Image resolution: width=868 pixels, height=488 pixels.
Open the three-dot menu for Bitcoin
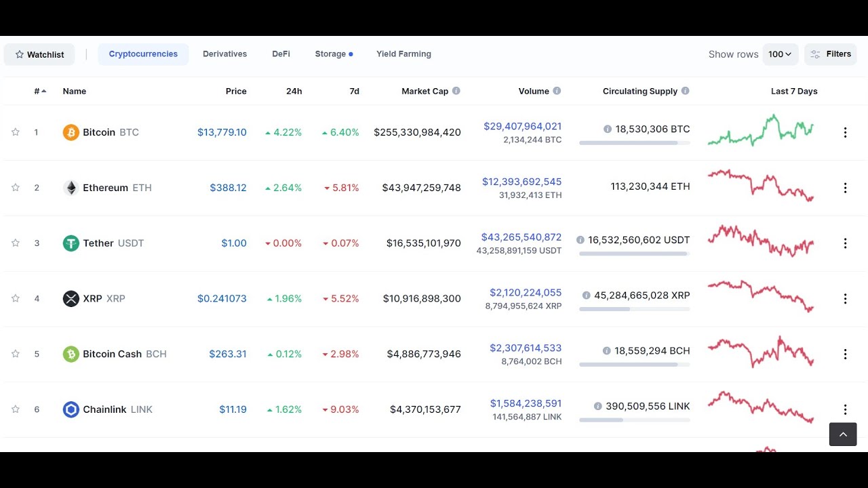click(845, 132)
